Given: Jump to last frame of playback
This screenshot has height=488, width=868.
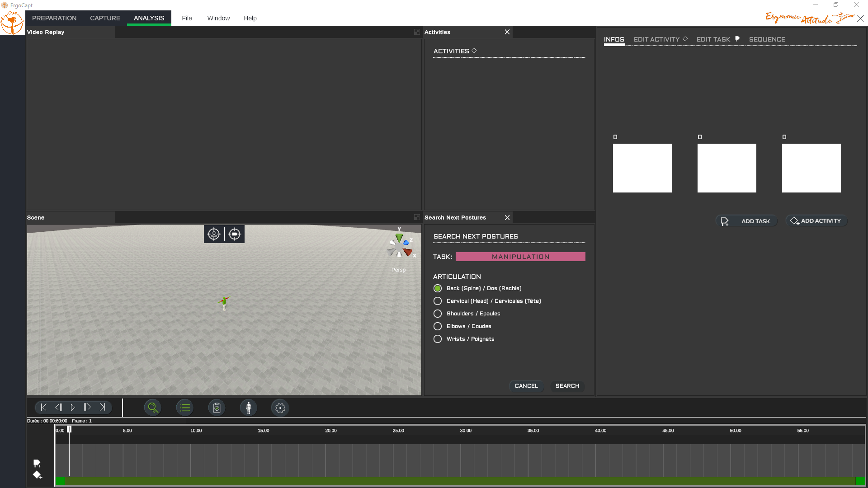Looking at the screenshot, I should 103,408.
